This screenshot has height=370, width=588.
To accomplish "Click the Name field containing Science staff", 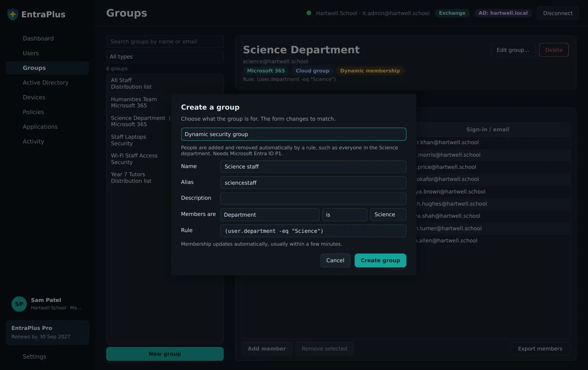I will pos(313,167).
